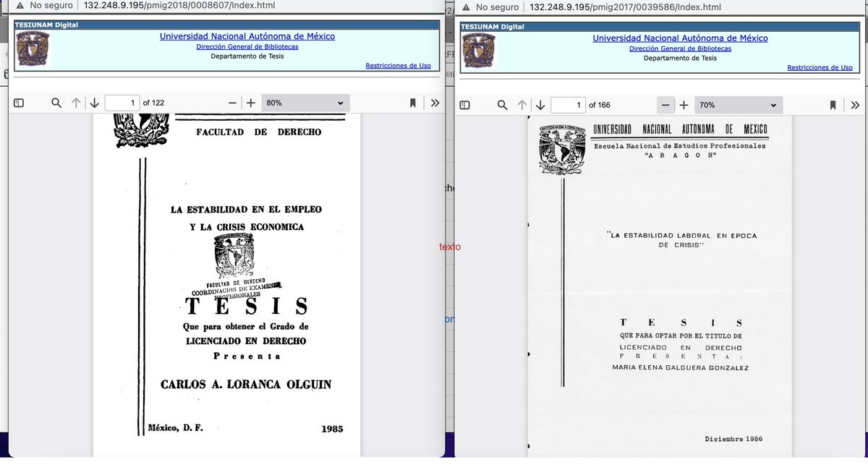
Task: Click UNAM logo in right window header
Action: click(480, 51)
